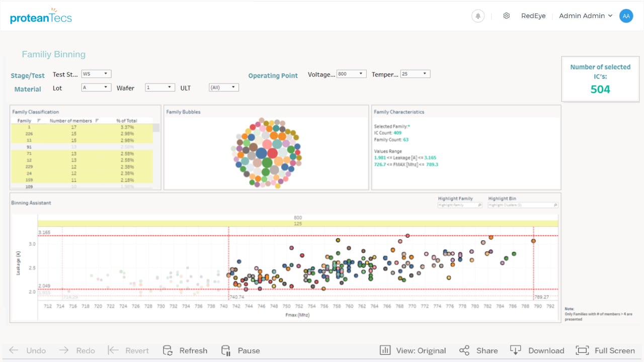This screenshot has height=362, width=644.
Task: Pause data updates using Pause icon
Action: (x=226, y=350)
